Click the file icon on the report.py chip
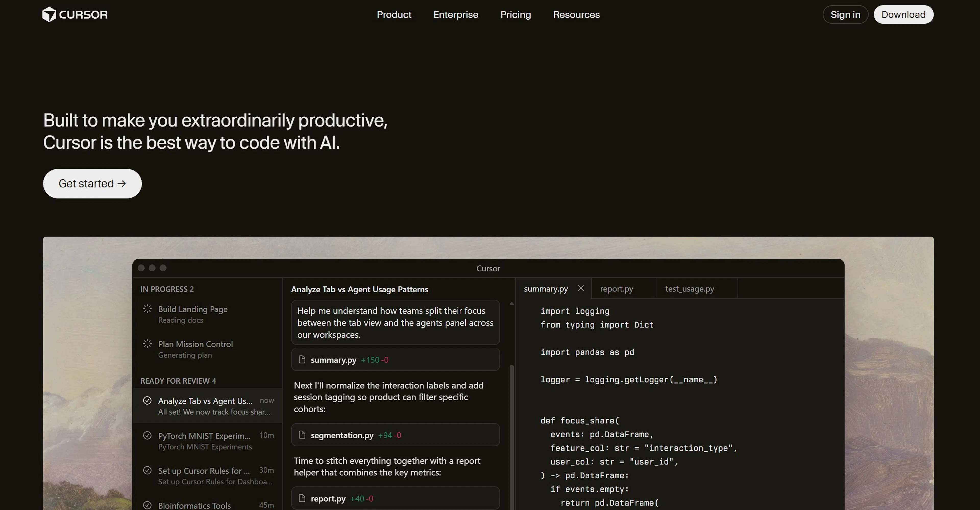 (302, 498)
